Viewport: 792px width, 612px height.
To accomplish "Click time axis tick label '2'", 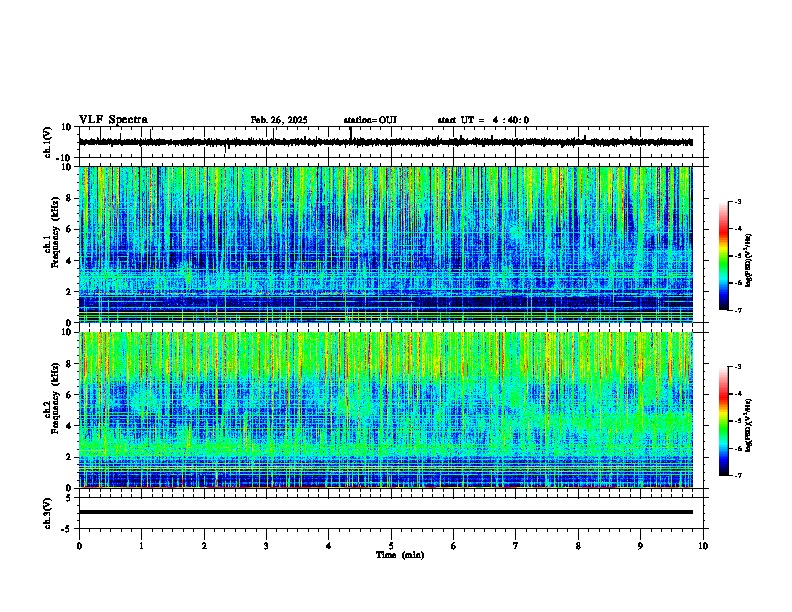I will (204, 546).
